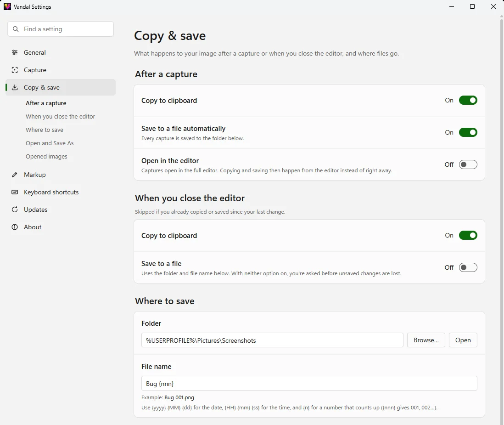Click the Browse... button
Screen dimensions: 504x425
coord(426,340)
